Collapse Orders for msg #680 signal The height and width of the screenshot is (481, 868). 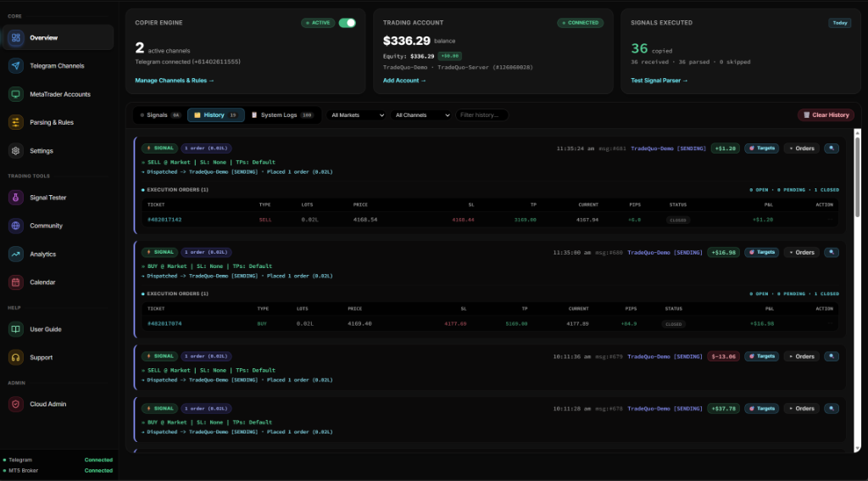(x=802, y=252)
